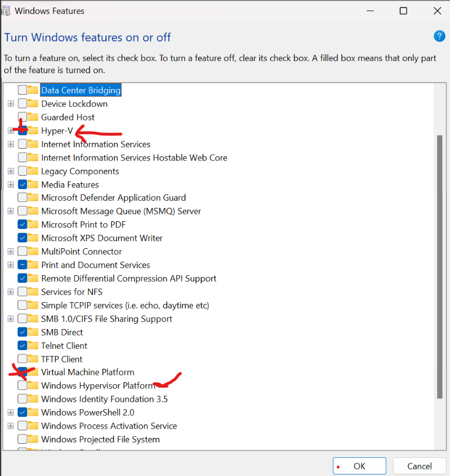The height and width of the screenshot is (476, 450).
Task: Enable Microsoft Defender Application Guard checkbox
Action: coord(22,198)
